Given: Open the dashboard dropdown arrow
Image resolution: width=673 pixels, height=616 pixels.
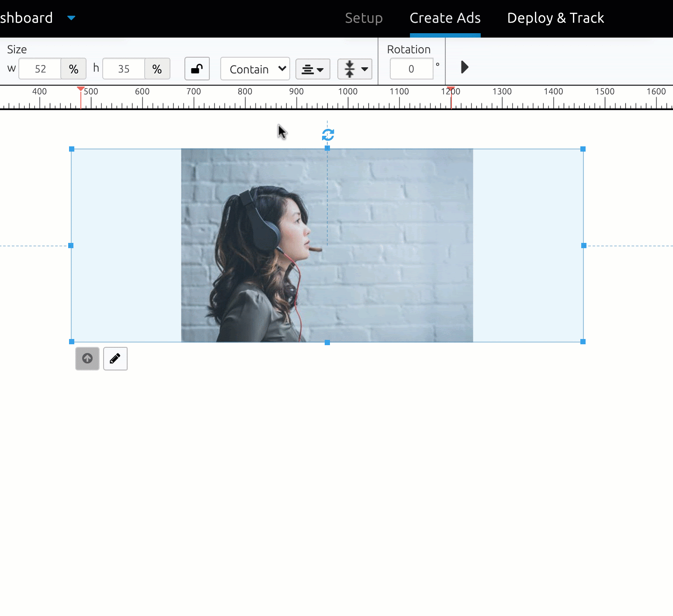Looking at the screenshot, I should [71, 18].
